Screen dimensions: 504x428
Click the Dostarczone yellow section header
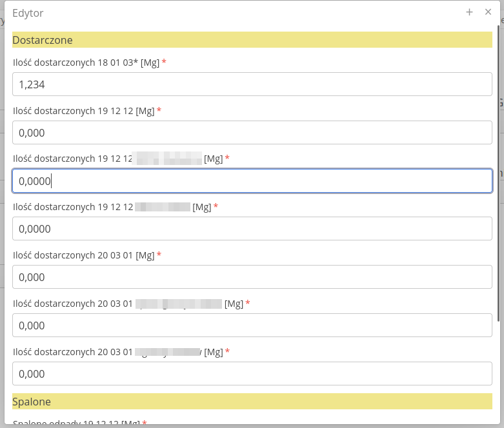click(252, 40)
